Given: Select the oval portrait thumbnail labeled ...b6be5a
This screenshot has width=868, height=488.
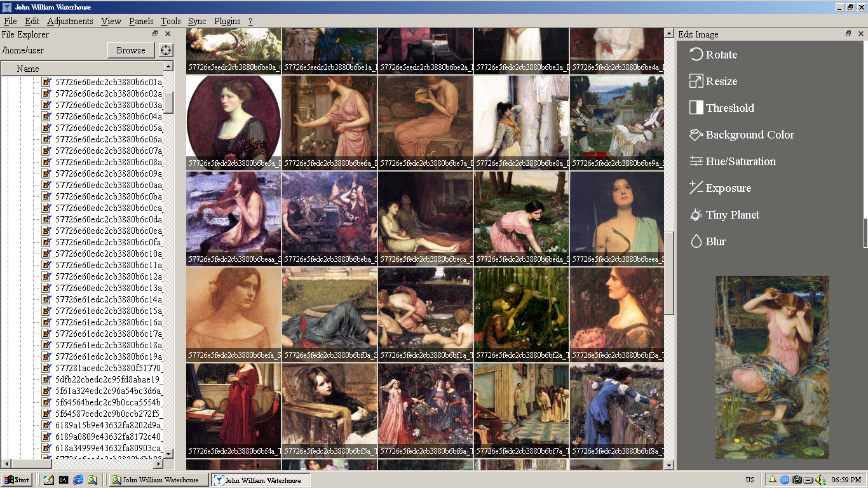Looking at the screenshot, I should (234, 123).
